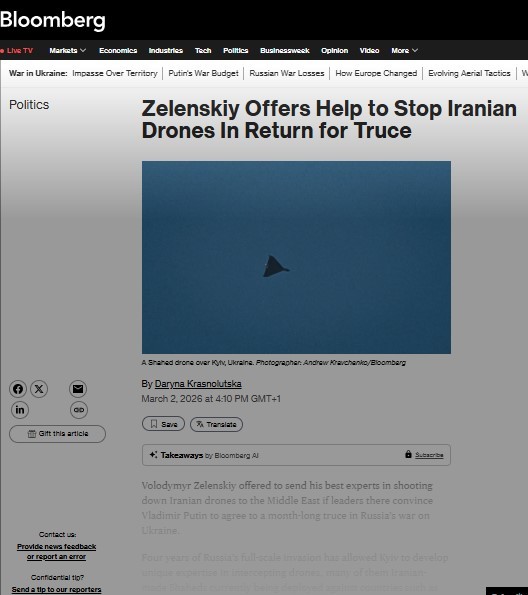
Task: Click the Subscribe link in Takeaways
Action: (429, 455)
